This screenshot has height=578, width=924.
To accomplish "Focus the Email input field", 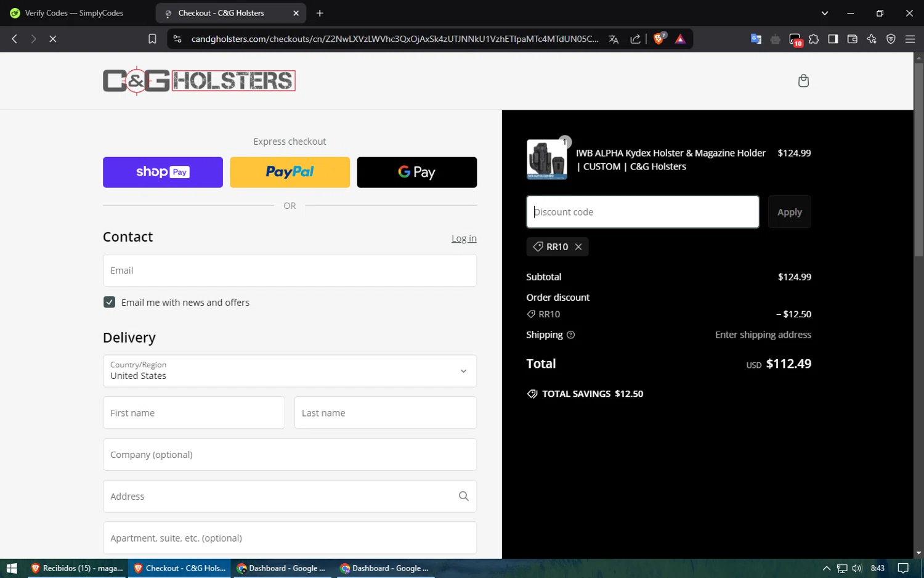I will [290, 271].
